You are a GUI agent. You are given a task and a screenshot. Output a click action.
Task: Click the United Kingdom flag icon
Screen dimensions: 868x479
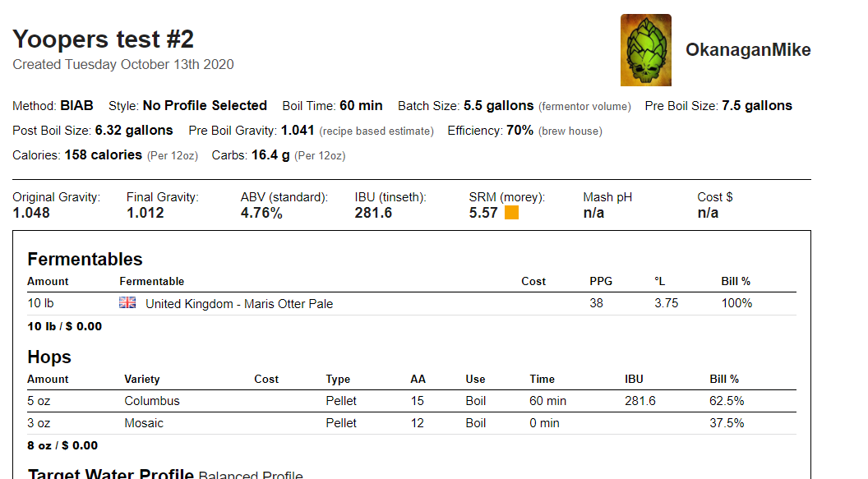click(127, 302)
